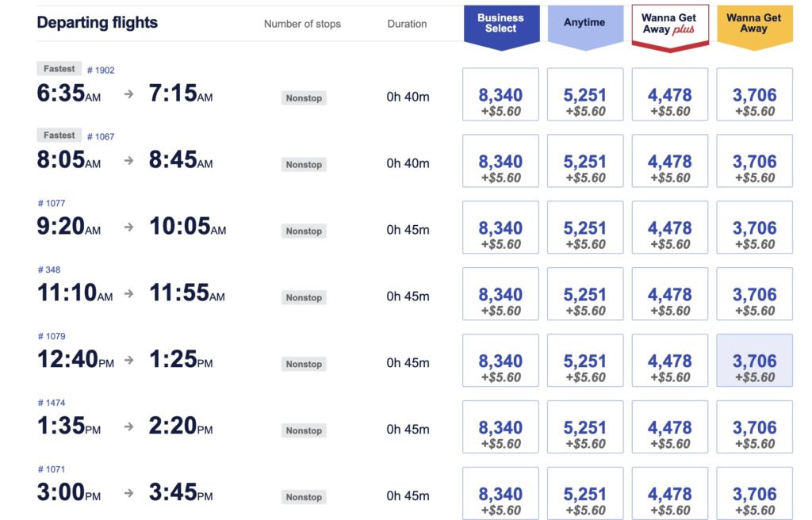Click flight number 1071 link
812x520 pixels.
tap(52, 470)
